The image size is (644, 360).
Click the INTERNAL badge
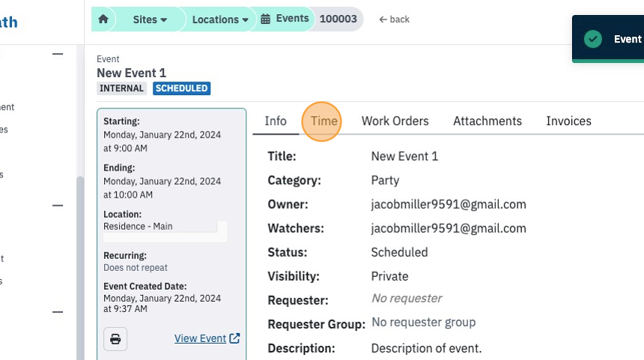tap(121, 88)
